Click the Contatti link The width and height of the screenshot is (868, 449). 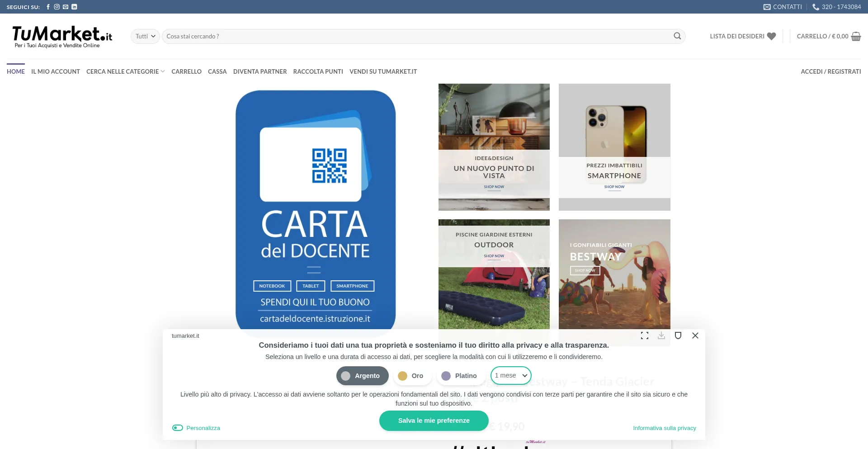(x=788, y=7)
